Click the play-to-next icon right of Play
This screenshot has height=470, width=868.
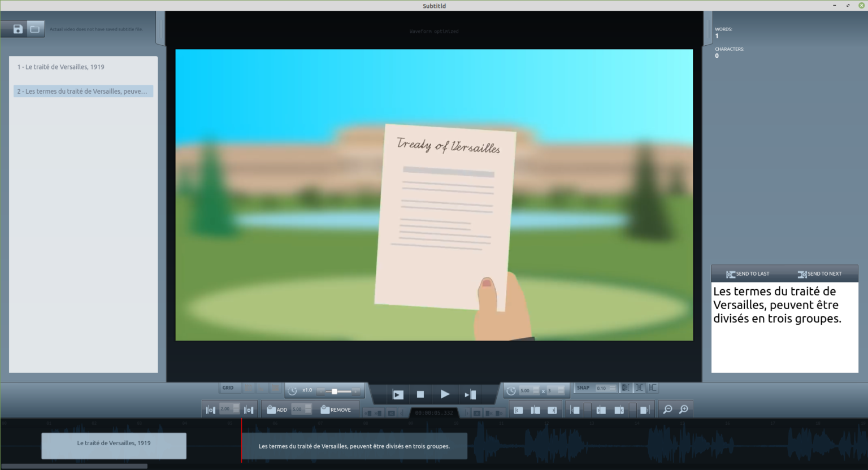(470, 394)
